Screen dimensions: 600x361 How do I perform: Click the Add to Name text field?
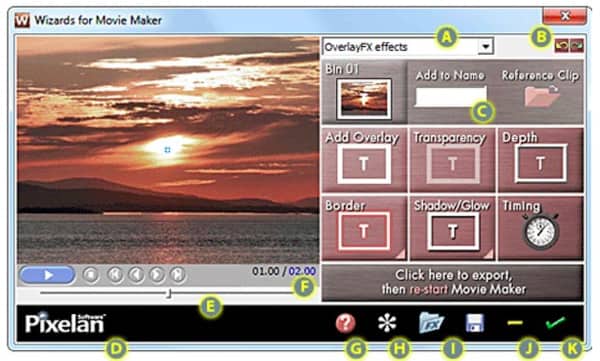click(x=450, y=96)
